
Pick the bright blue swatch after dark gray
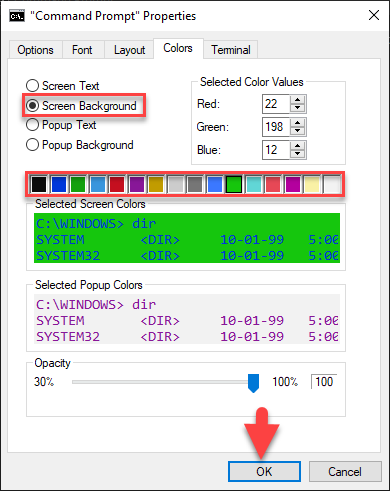point(215,184)
